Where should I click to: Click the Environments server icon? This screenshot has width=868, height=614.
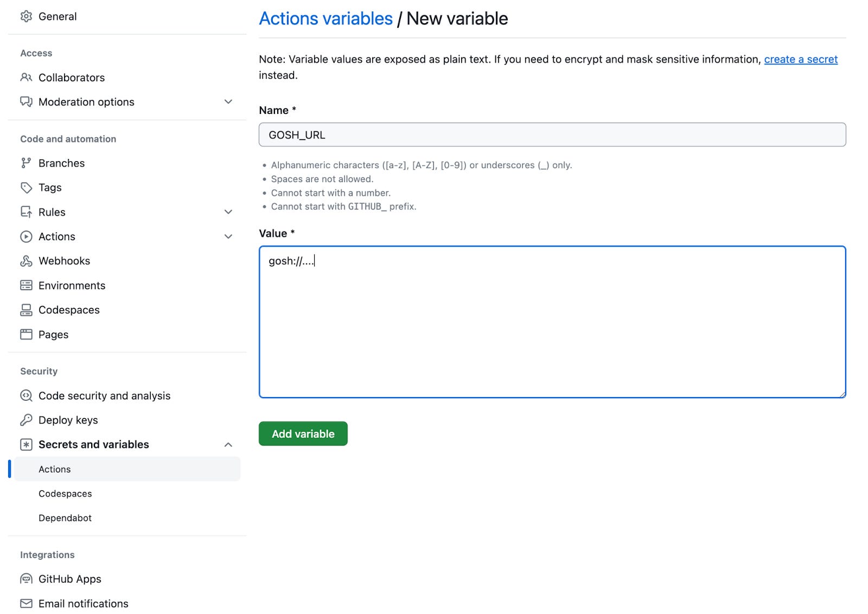click(26, 285)
